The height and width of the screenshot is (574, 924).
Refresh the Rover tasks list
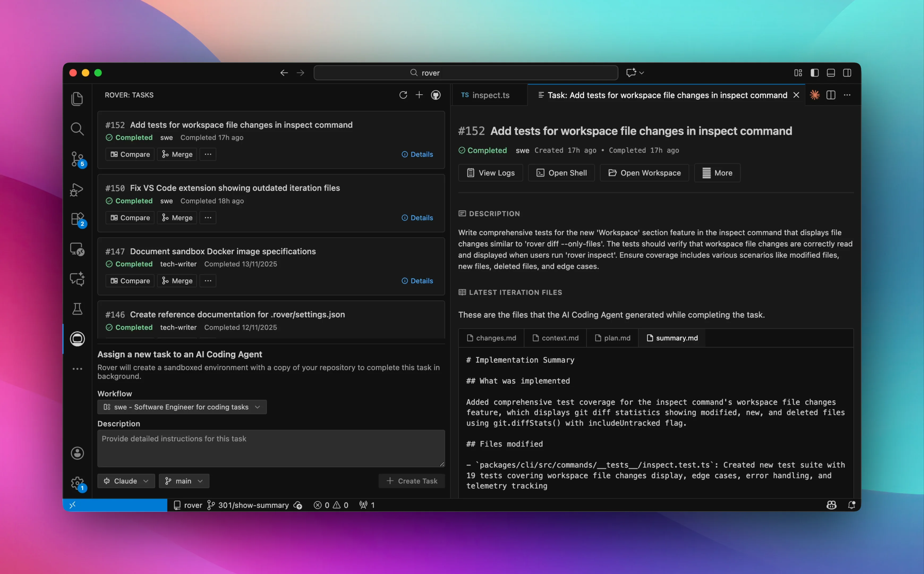click(404, 95)
